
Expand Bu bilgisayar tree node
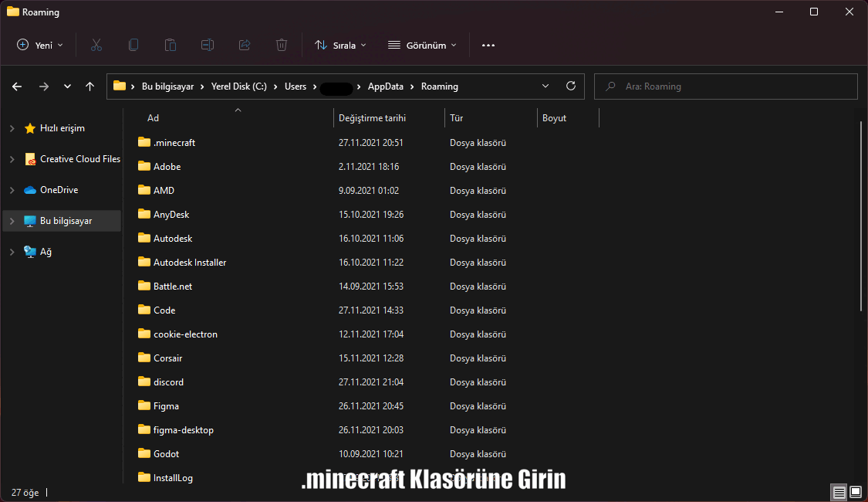12,221
